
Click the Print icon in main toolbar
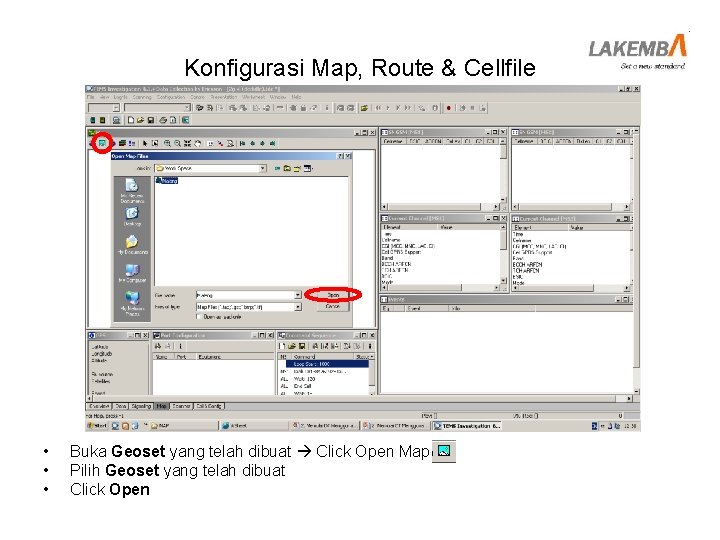tap(163, 120)
